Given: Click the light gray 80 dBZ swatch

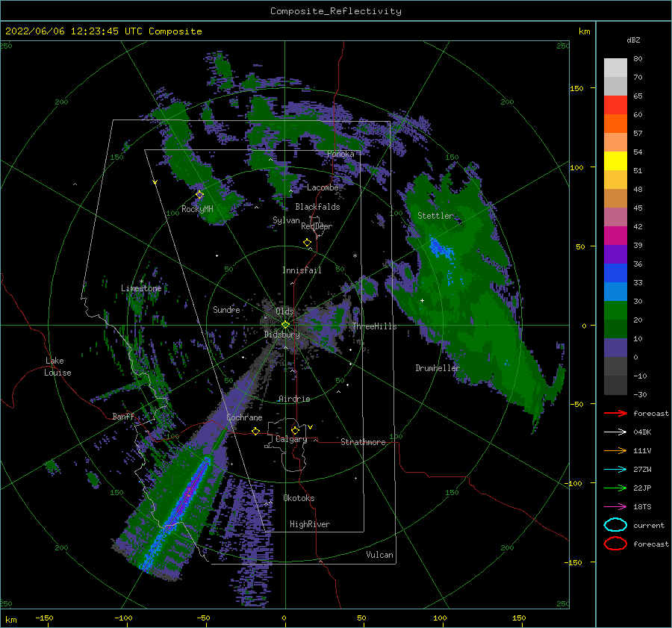Looking at the screenshot, I should (615, 67).
